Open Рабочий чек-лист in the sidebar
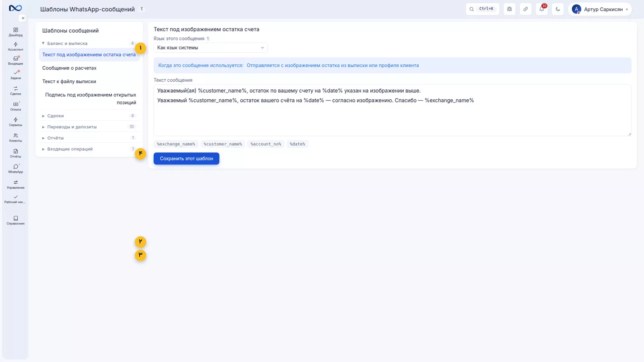 [x=16, y=199]
